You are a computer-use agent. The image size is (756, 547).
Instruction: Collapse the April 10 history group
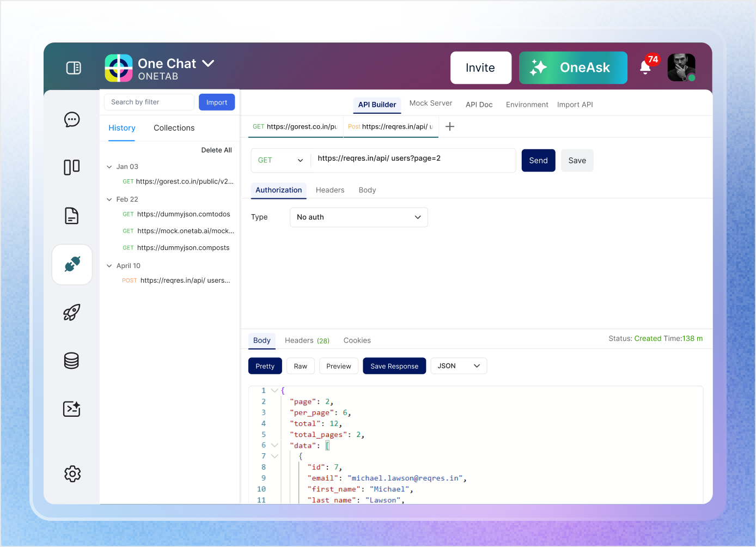[109, 266]
